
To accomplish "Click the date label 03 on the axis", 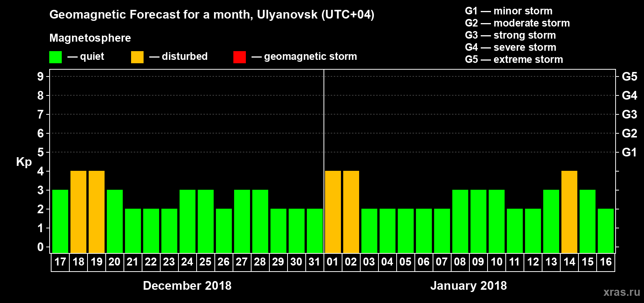I will coord(369,262).
